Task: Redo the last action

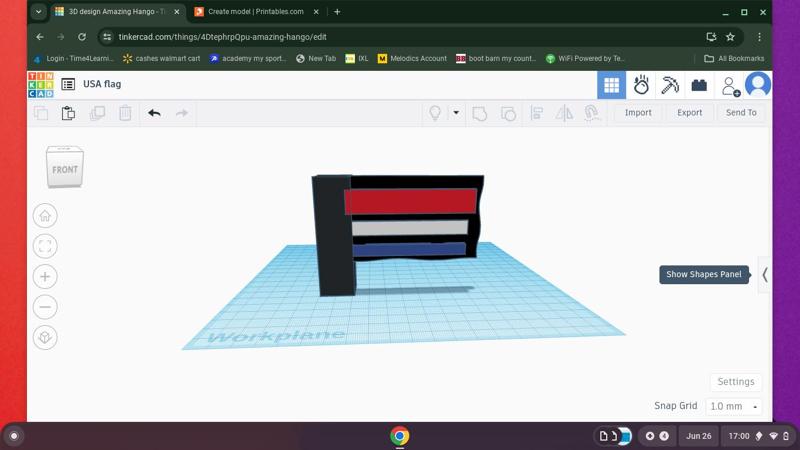Action: point(182,113)
